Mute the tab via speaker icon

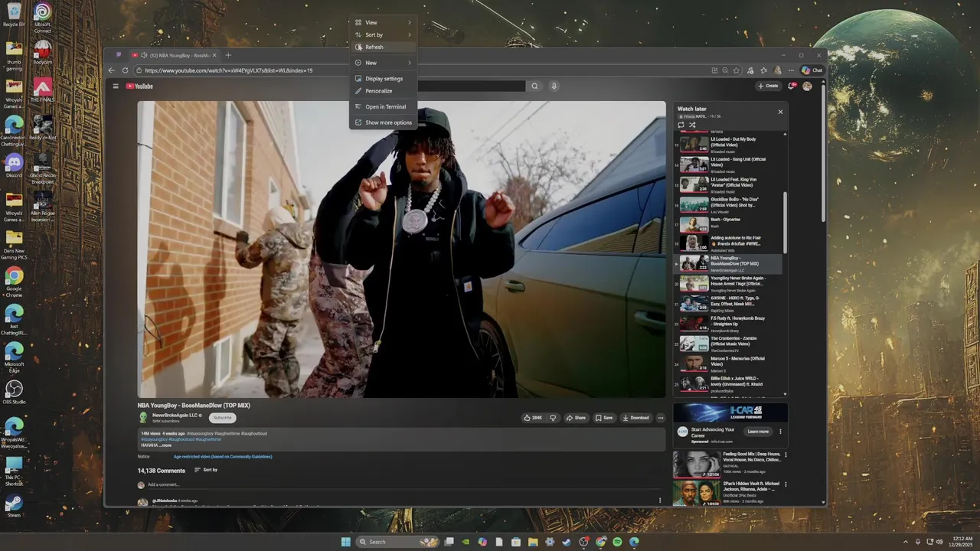pos(145,55)
